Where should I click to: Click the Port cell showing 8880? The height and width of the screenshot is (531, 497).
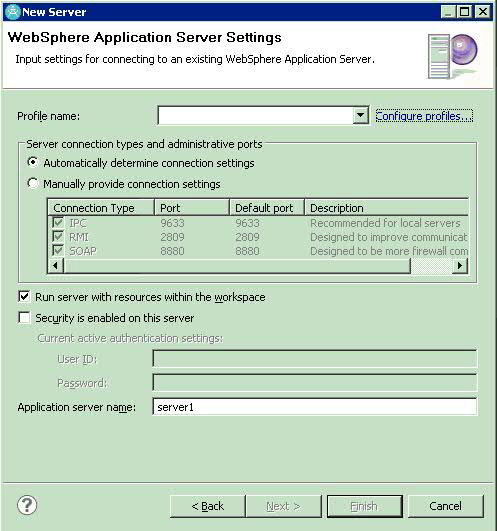[x=172, y=251]
